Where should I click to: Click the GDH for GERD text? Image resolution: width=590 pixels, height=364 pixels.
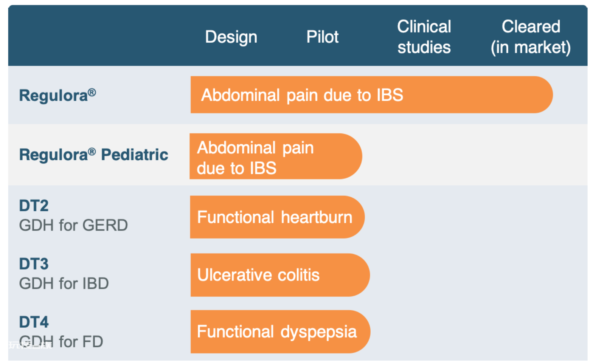pos(73,225)
